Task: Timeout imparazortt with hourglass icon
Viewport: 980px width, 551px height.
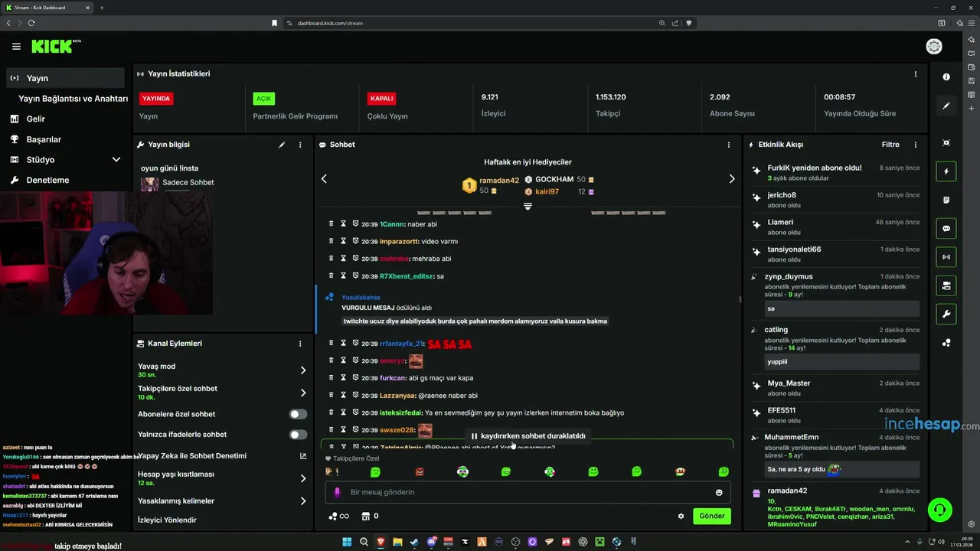Action: pos(343,241)
